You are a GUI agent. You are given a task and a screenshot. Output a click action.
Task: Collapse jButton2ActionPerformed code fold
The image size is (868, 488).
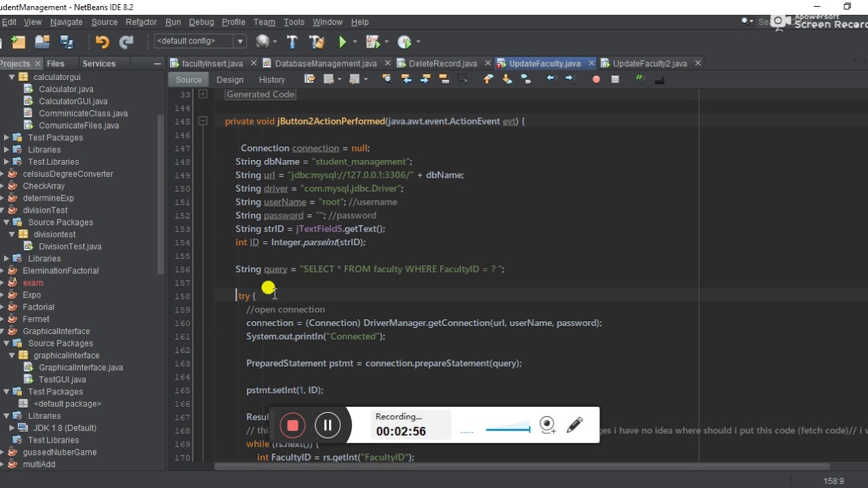202,121
